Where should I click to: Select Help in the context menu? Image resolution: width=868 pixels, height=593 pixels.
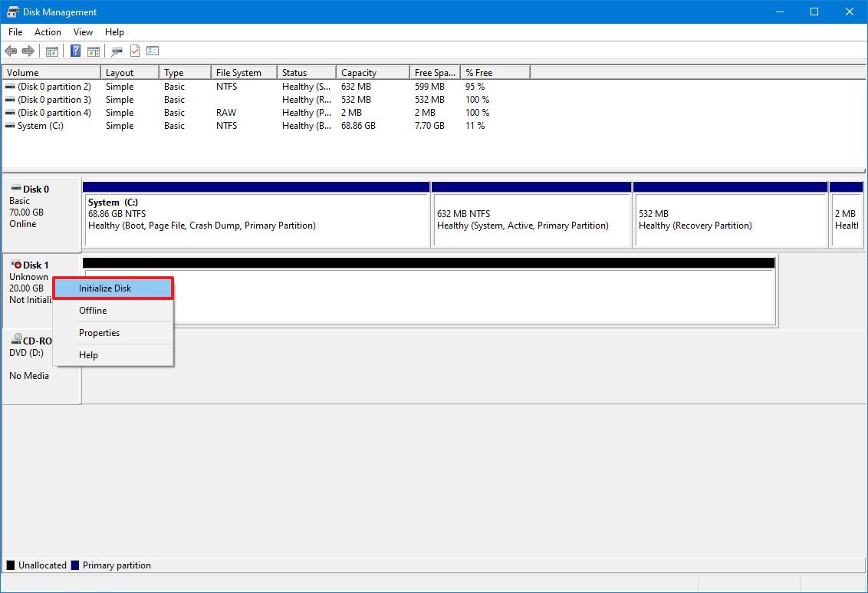point(88,354)
